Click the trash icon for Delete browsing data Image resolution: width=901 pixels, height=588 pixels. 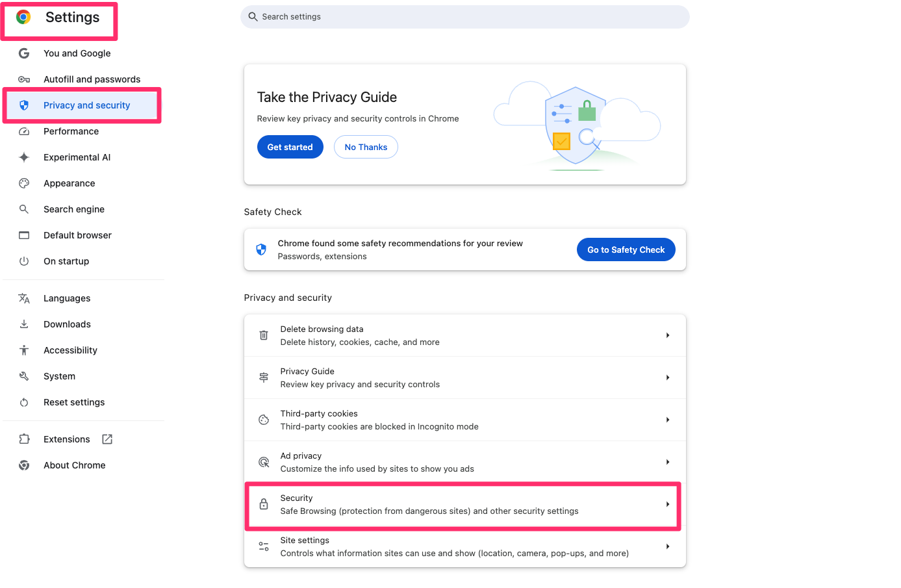[264, 335]
